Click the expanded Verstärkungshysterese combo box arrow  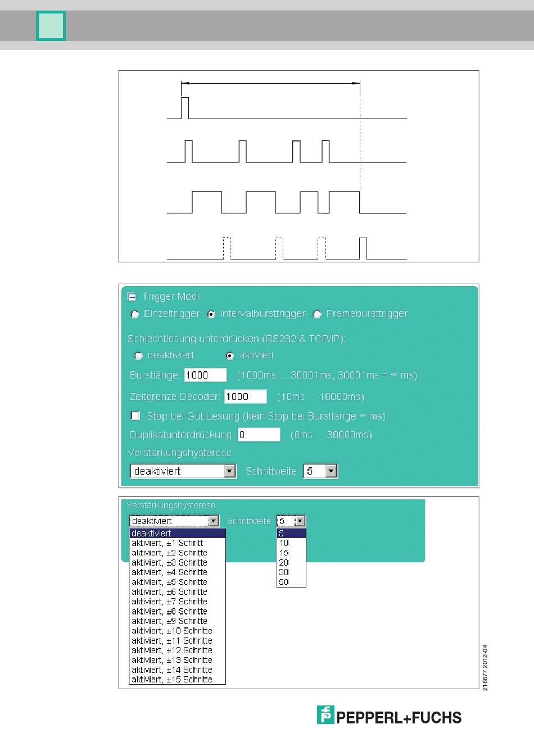coord(213,521)
